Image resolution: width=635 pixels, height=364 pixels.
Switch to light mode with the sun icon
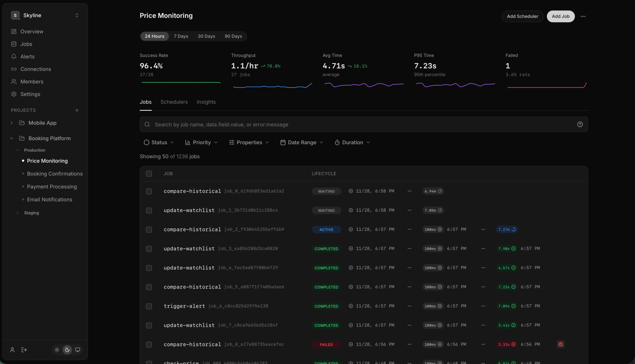click(x=57, y=350)
